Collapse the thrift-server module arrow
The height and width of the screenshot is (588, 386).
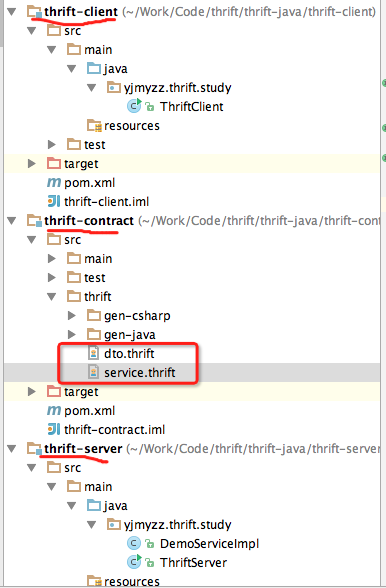point(12,448)
